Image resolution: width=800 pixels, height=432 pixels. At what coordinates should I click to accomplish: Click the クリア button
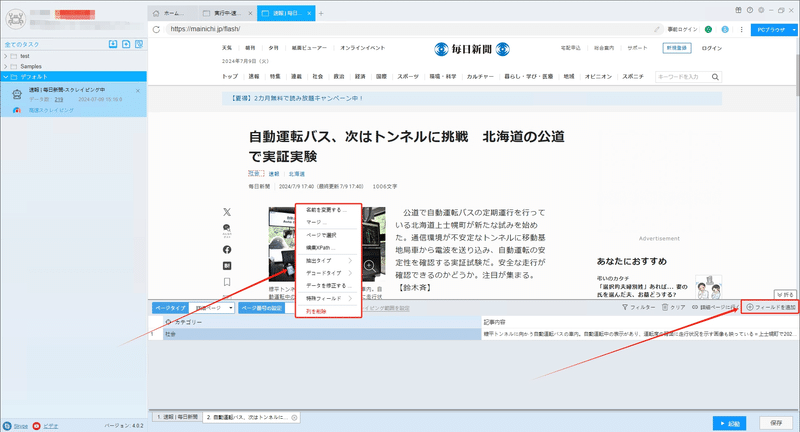(673, 307)
